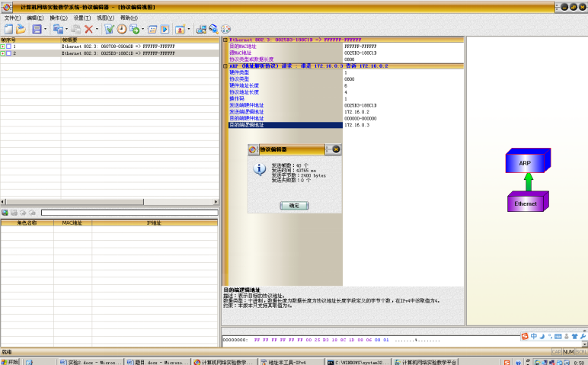Click the color palette toolbar icon
This screenshot has width=588, height=365.
tap(225, 29)
